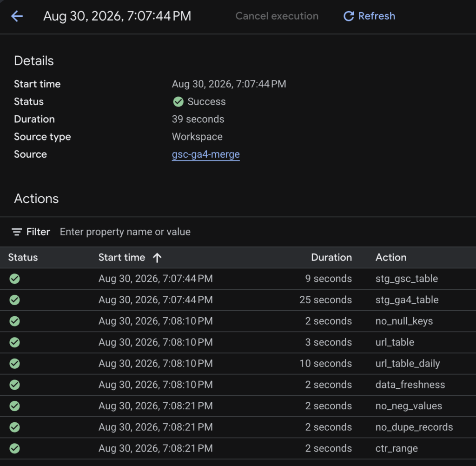Viewport: 476px width, 466px height.
Task: Click the Cancel execution button
Action: 277,16
